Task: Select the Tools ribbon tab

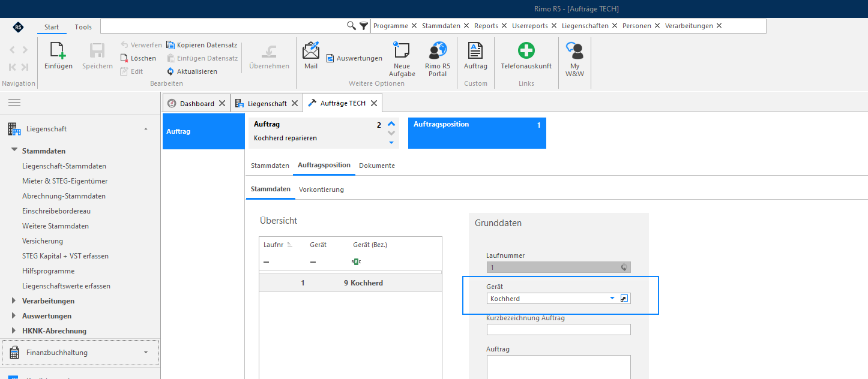Action: click(83, 27)
